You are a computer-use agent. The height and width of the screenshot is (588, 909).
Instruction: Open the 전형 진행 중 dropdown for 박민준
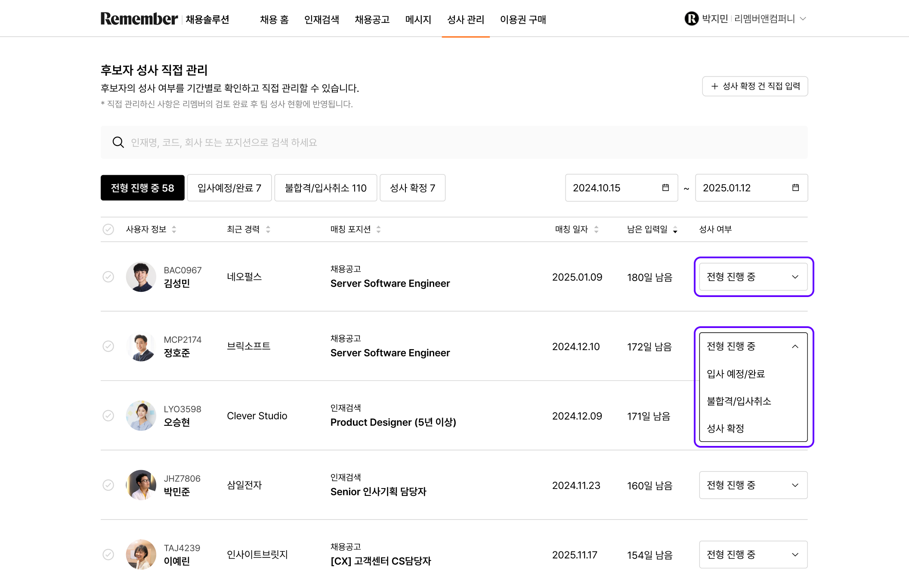(x=753, y=485)
